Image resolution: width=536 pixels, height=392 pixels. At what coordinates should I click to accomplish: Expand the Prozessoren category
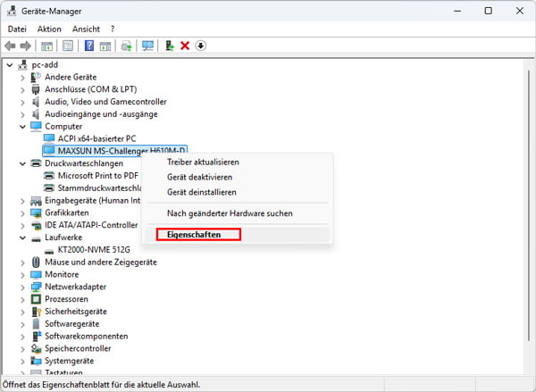(22, 300)
